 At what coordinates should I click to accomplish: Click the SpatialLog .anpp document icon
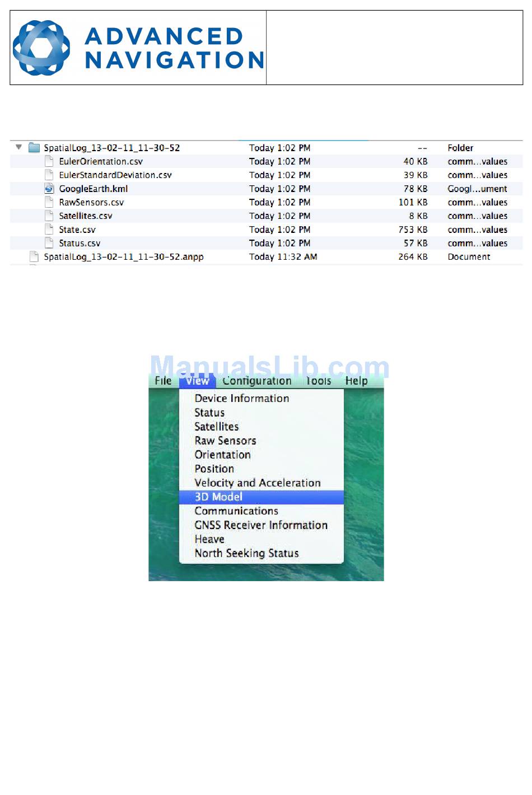pyautogui.click(x=34, y=256)
